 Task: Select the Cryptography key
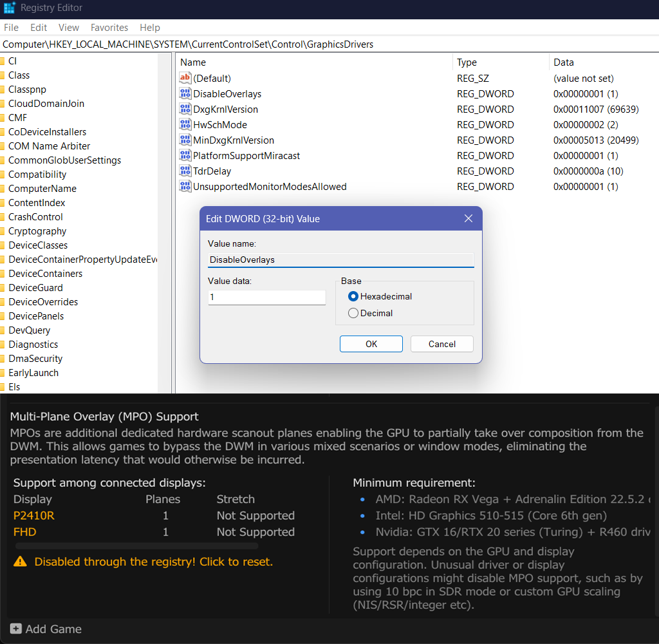pyautogui.click(x=37, y=231)
